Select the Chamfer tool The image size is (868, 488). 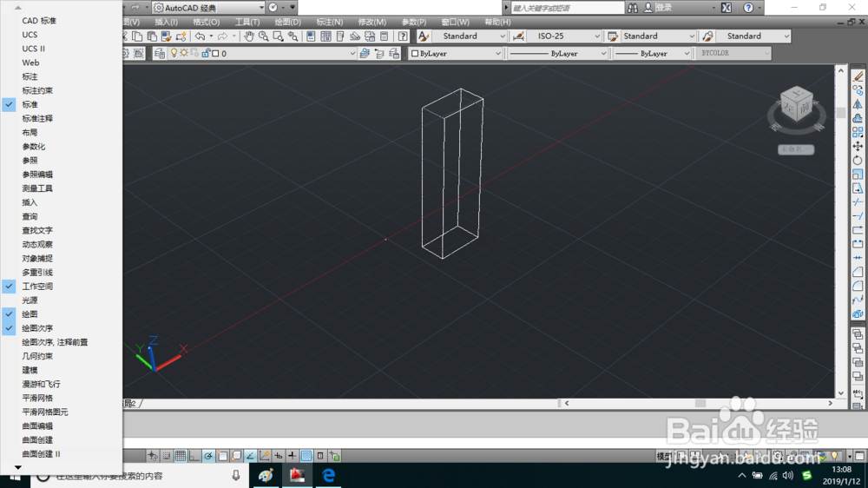click(x=858, y=272)
